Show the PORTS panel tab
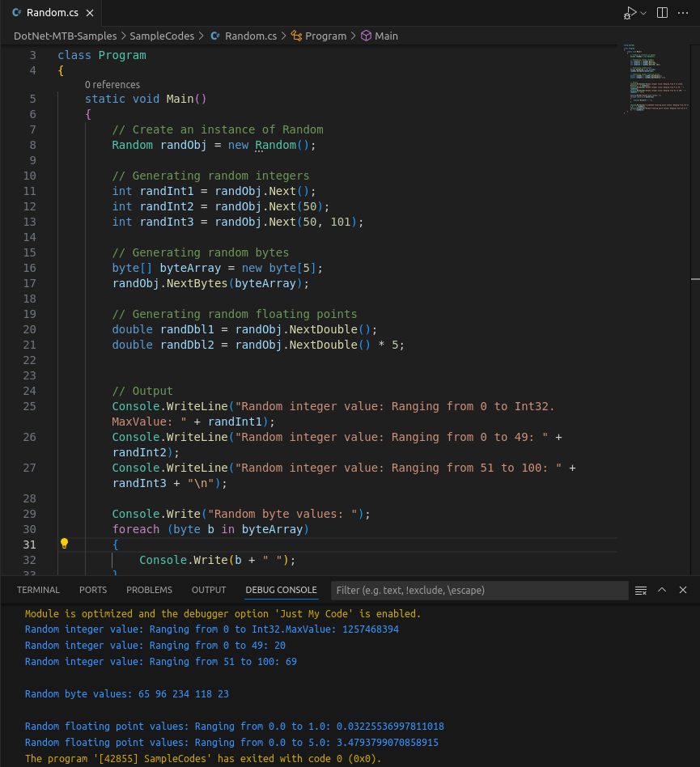The height and width of the screenshot is (767, 700). pos(93,590)
